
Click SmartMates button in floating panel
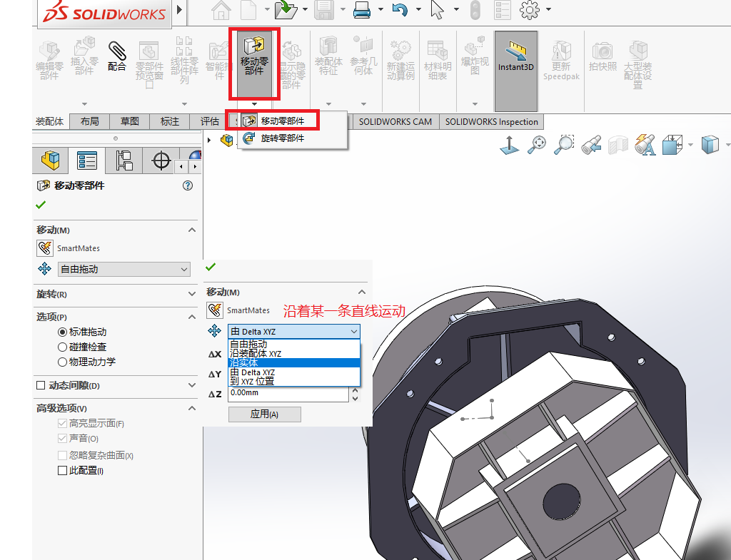[214, 310]
